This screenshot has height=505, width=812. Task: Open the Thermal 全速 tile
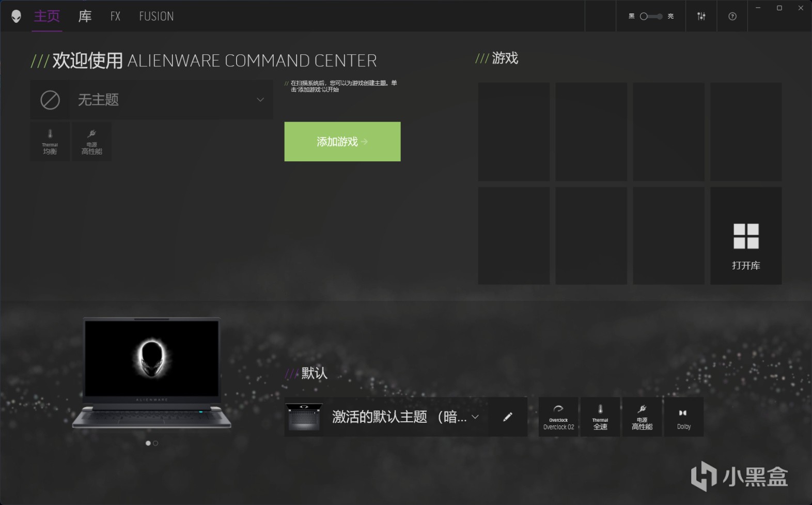[x=600, y=417]
